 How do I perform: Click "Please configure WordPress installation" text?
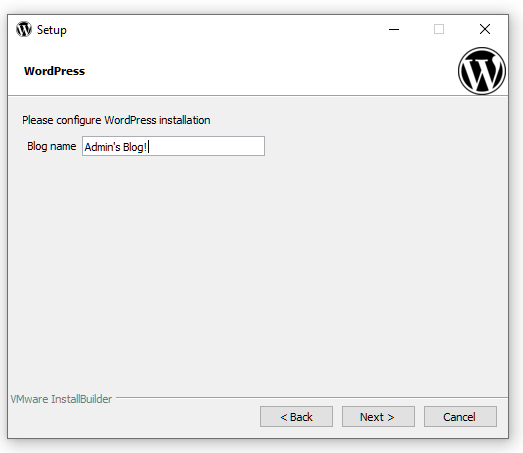coord(116,120)
